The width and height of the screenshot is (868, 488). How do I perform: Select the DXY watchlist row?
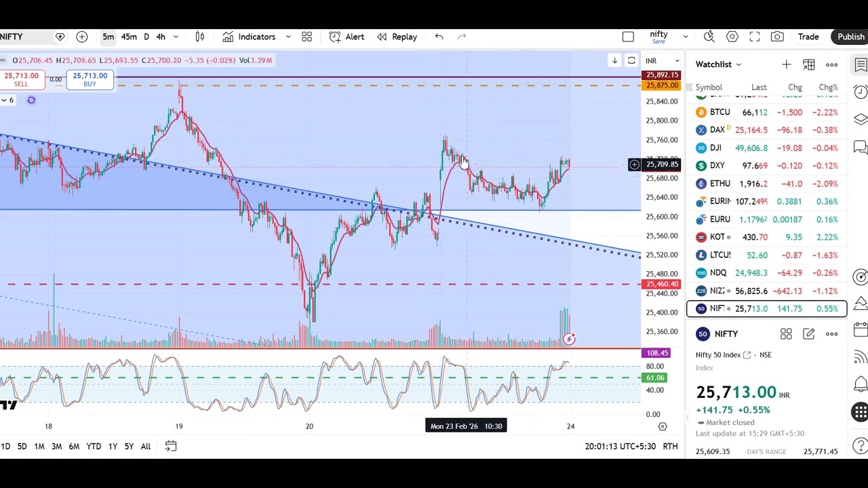[x=767, y=165]
